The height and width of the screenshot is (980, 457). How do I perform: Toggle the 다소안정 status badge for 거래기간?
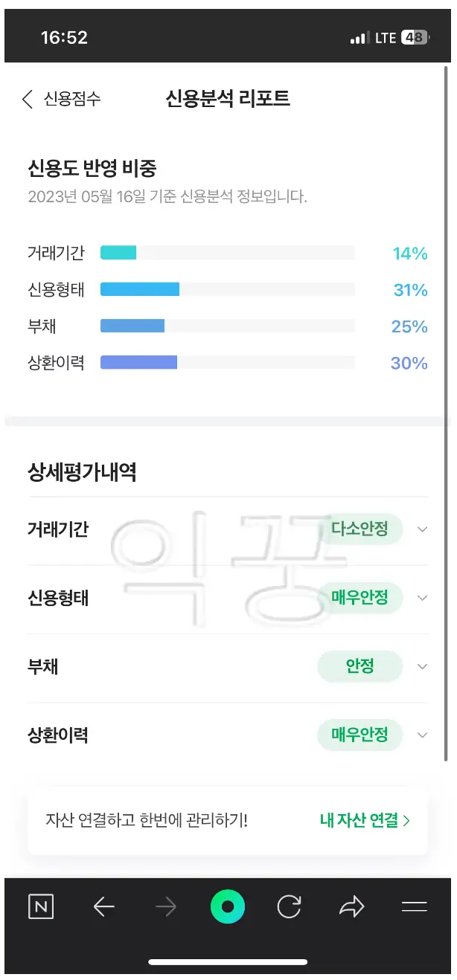pos(361,529)
